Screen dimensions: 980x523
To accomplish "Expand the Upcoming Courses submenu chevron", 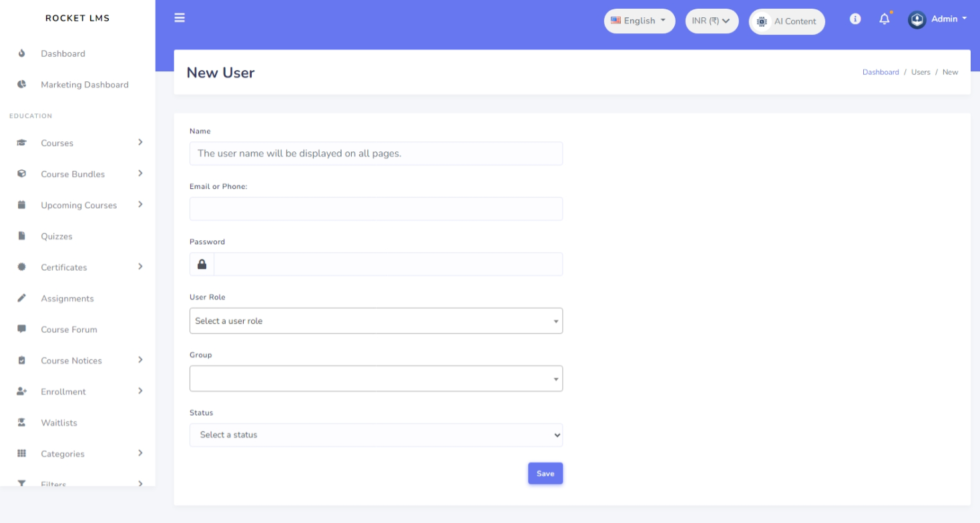I will click(x=140, y=204).
